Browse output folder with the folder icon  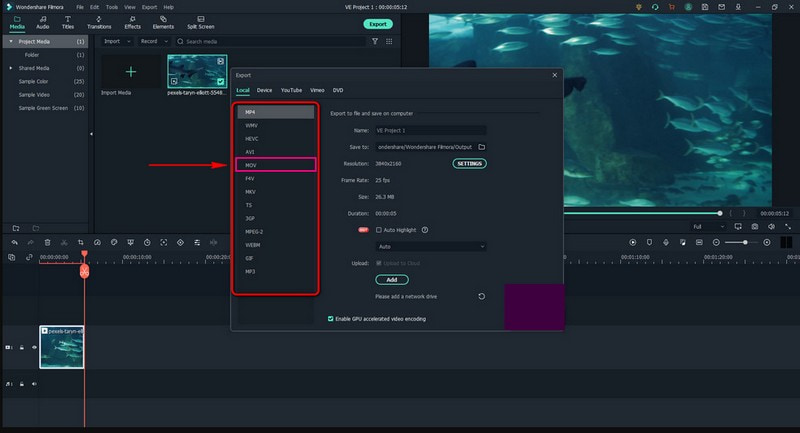(481, 146)
